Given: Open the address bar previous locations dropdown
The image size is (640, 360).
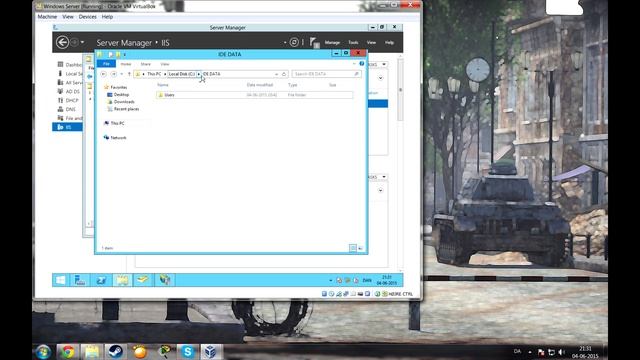Looking at the screenshot, I should pos(276,74).
